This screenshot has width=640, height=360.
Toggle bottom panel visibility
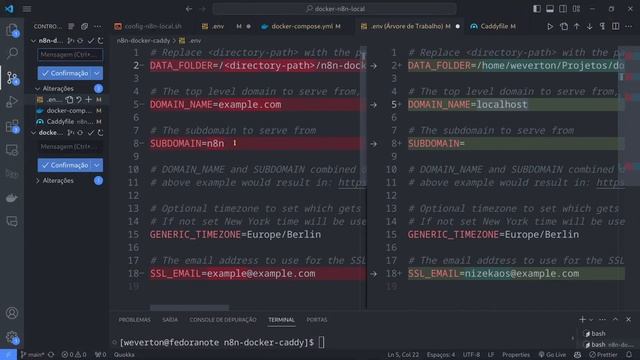pyautogui.click(x=550, y=9)
